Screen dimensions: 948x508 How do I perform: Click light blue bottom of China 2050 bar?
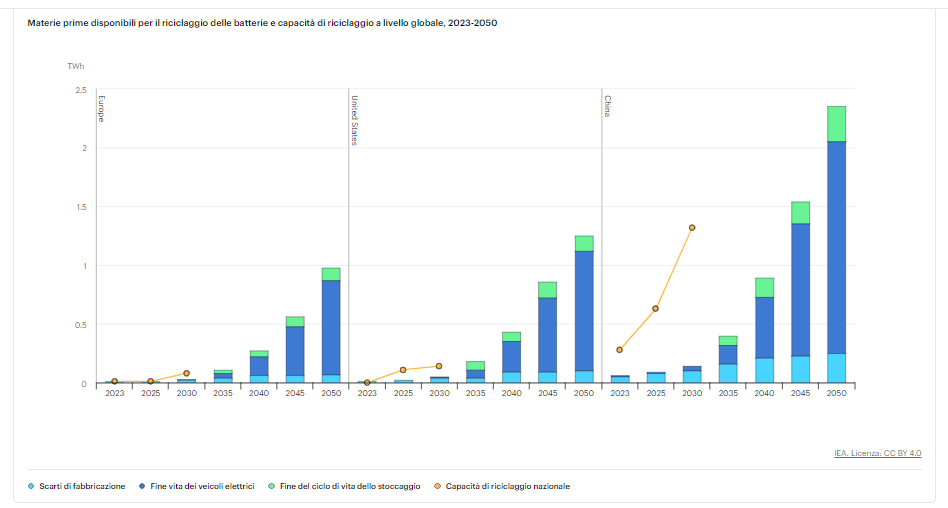pyautogui.click(x=836, y=368)
